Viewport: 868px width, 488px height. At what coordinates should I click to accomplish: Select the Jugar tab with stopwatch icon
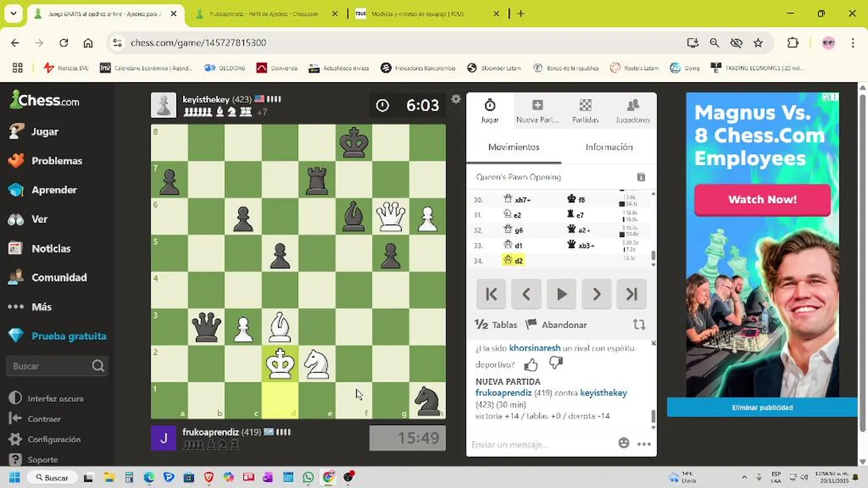tap(490, 110)
